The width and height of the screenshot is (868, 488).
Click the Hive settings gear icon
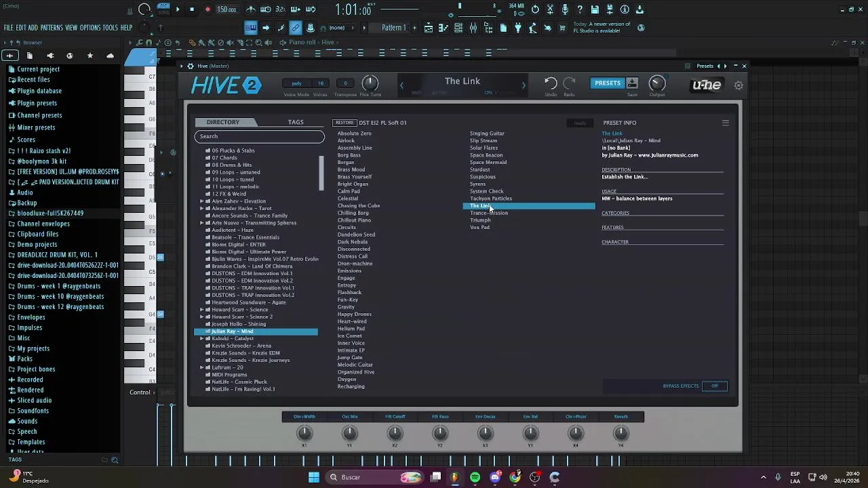click(738, 85)
